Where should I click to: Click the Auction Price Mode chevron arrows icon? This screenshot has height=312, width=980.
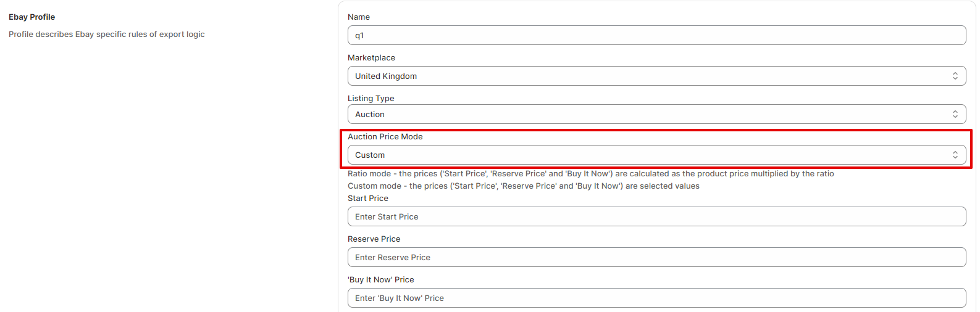955,155
